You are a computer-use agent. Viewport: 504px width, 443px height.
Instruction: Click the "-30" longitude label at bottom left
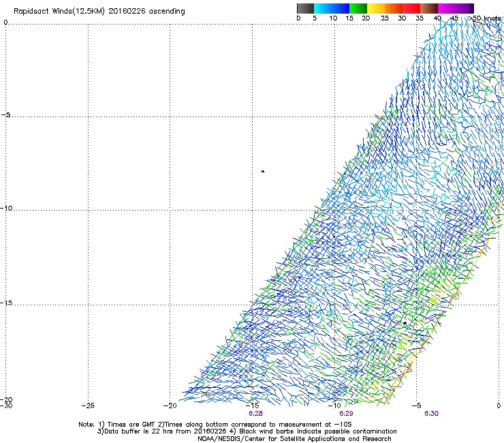click(6, 406)
